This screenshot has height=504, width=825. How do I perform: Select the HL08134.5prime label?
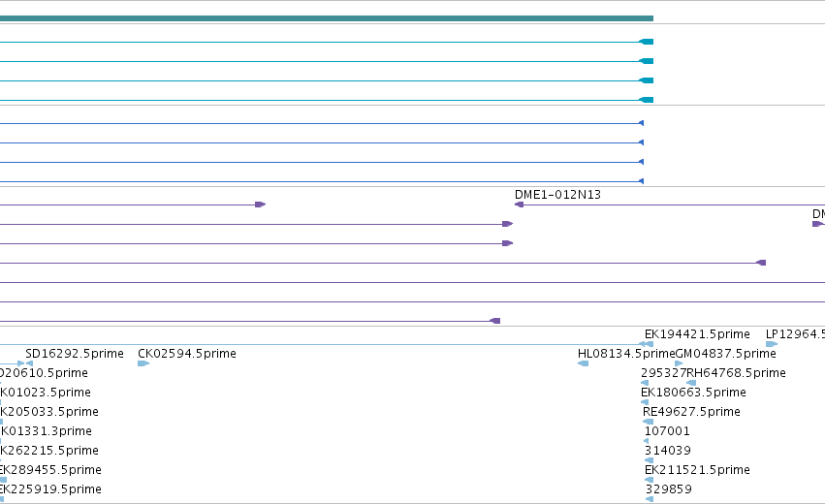coord(626,354)
